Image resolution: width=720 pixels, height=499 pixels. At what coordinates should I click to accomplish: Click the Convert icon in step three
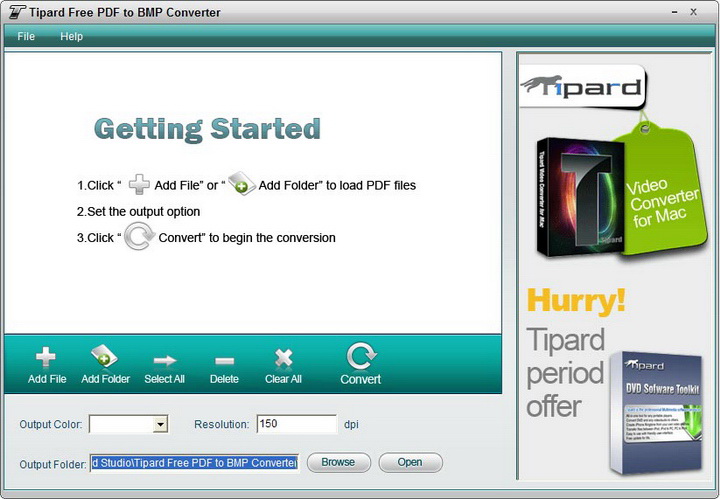[x=139, y=236]
